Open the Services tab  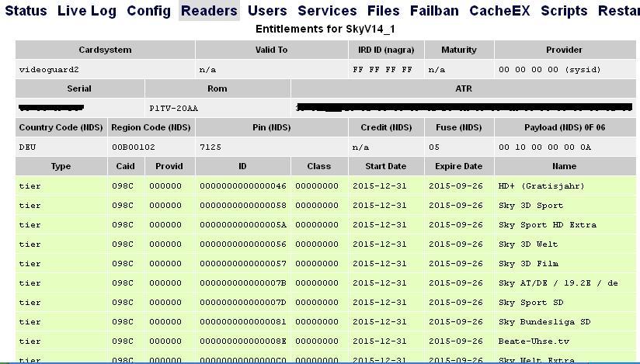click(327, 11)
